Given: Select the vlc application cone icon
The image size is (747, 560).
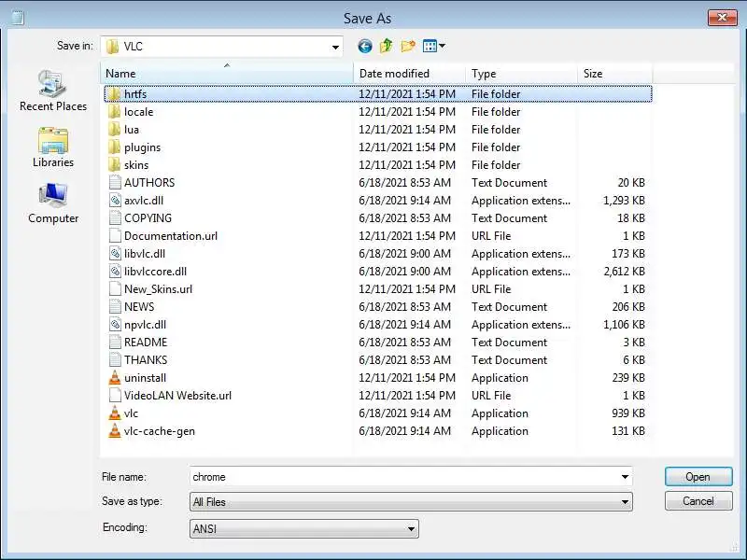Looking at the screenshot, I should point(115,413).
